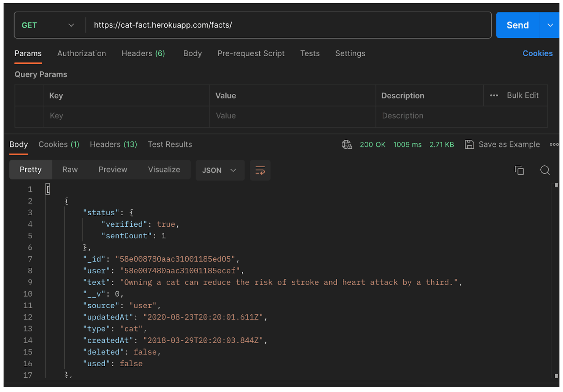Click the 2.71 KB response size
This screenshot has height=392, width=563.
[x=442, y=144]
